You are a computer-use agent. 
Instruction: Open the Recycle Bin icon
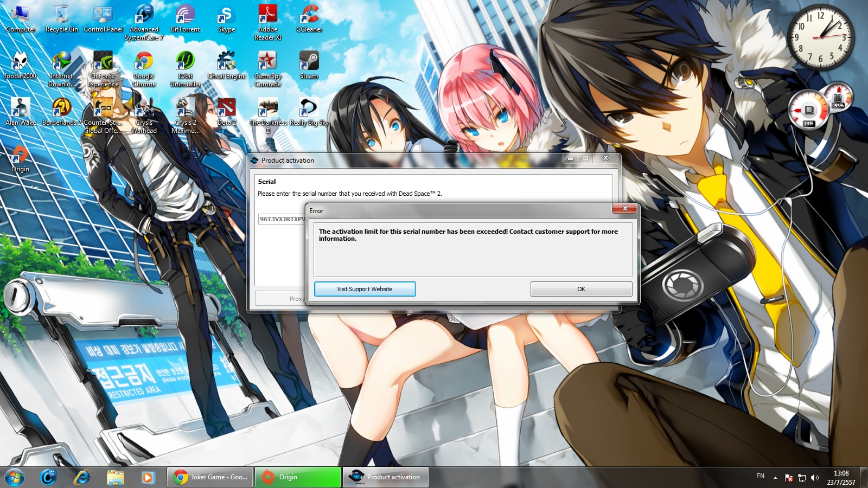click(62, 19)
